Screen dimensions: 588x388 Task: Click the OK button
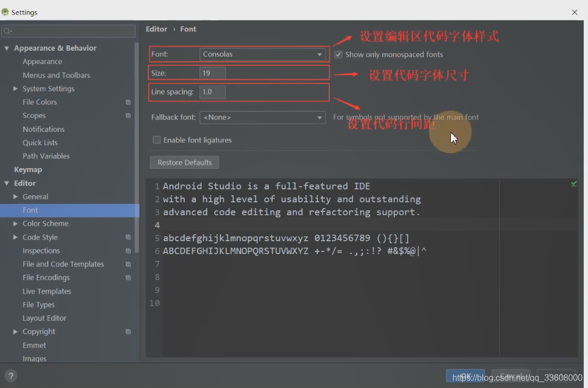[x=465, y=376]
